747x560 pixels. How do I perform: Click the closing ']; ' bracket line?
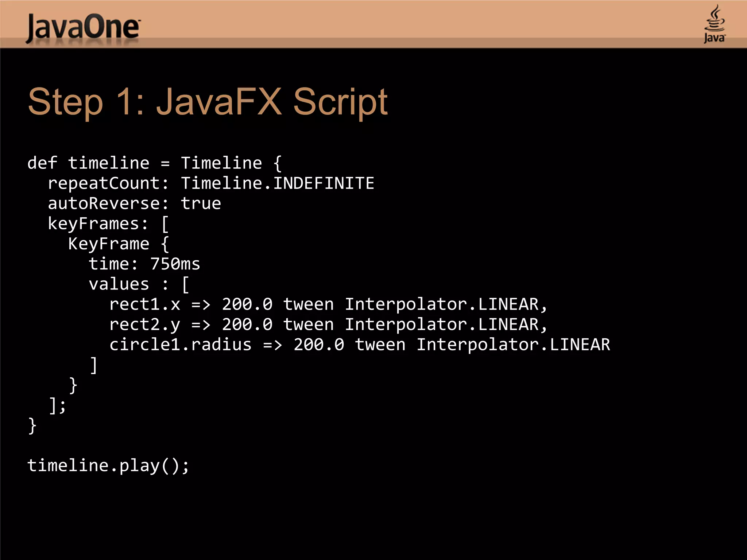(x=58, y=405)
